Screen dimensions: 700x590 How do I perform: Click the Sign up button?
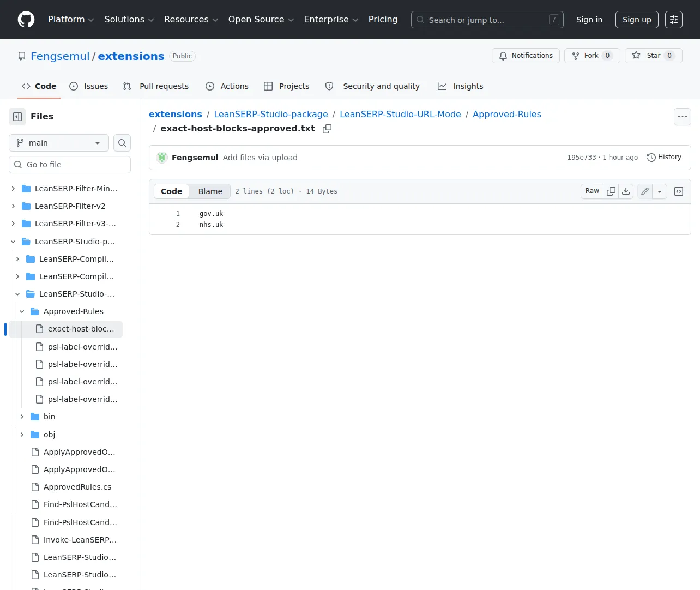click(x=637, y=20)
